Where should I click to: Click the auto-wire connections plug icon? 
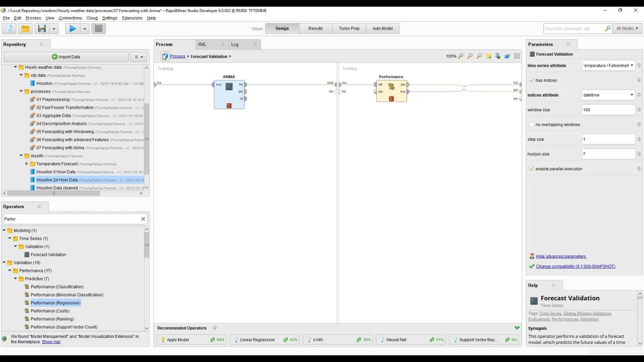tap(498, 56)
